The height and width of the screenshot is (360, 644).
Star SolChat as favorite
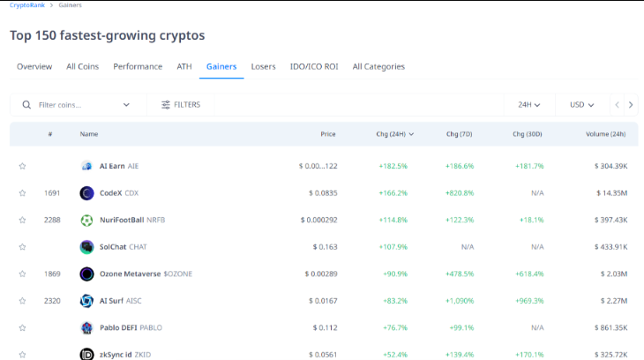22,247
